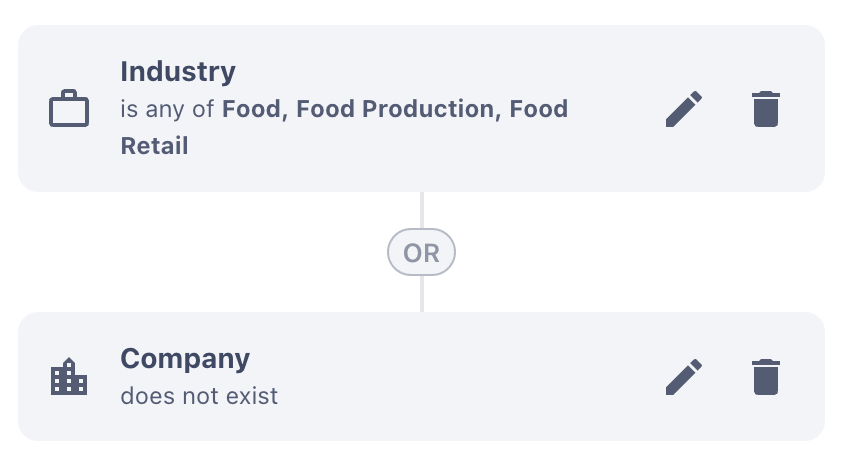Click the "is any of" operator text
The image size is (844, 462).
[168, 109]
